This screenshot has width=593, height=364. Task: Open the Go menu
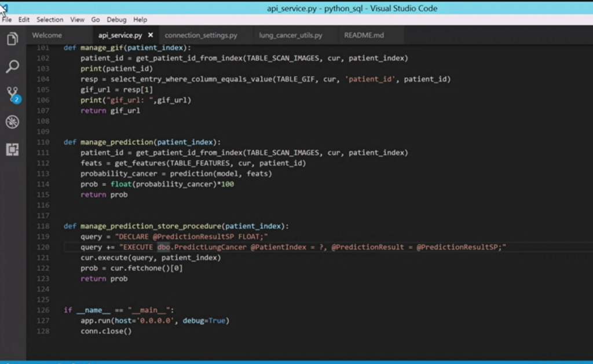tap(96, 20)
